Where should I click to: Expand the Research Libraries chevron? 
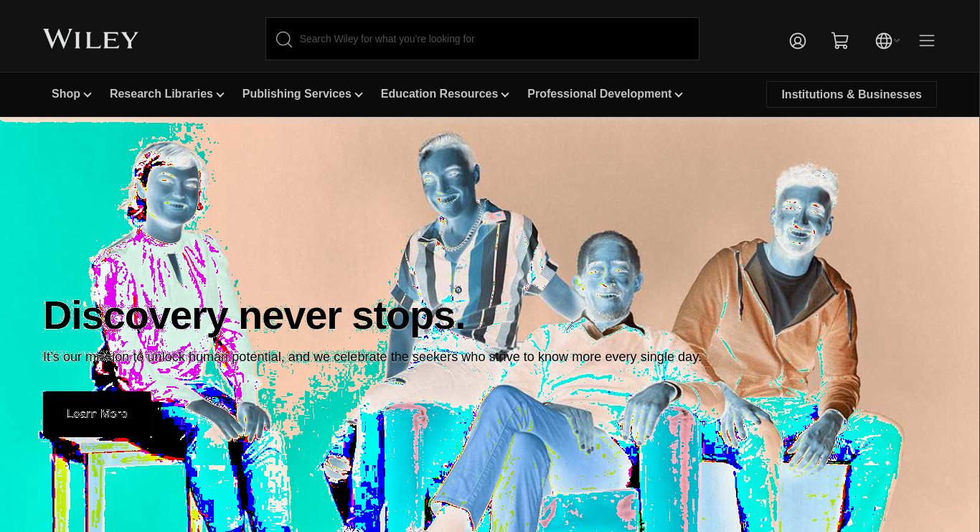(220, 95)
